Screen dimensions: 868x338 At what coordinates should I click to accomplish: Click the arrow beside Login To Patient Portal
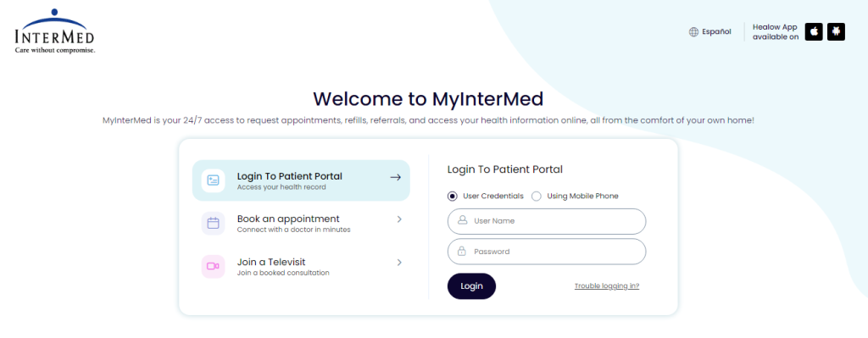[395, 178]
